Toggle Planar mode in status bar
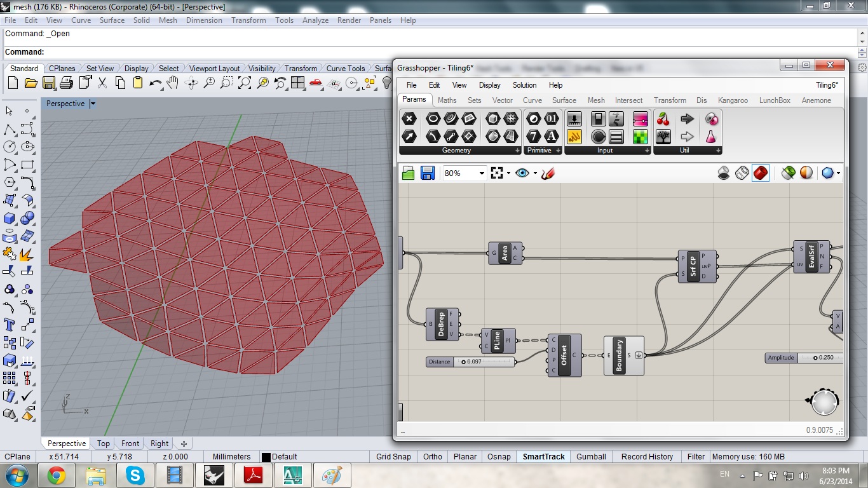This screenshot has height=488, width=868. pyautogui.click(x=465, y=456)
